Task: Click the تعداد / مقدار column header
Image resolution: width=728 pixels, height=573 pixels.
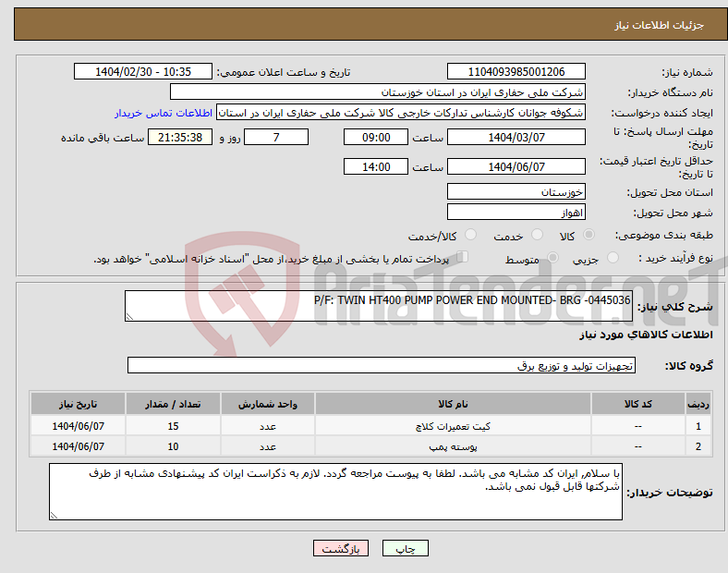Action: pos(173,404)
